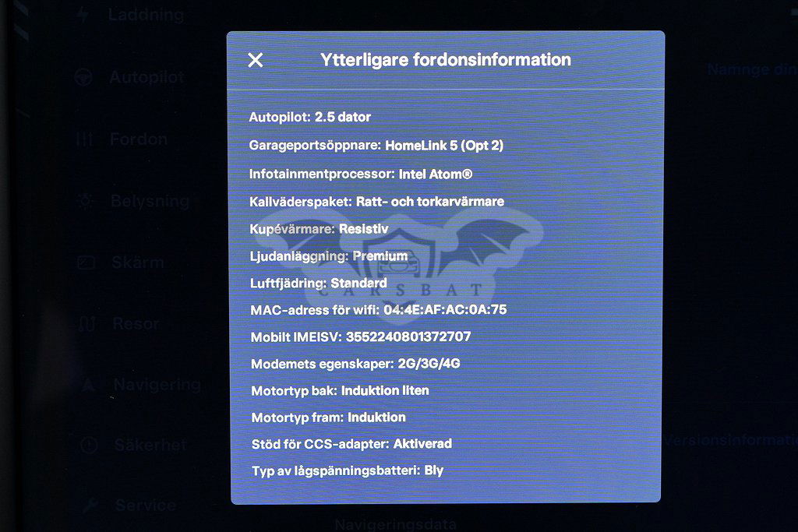798x532 pixels.
Task: Tap the Säkerhet sidebar icon
Action: 88,445
